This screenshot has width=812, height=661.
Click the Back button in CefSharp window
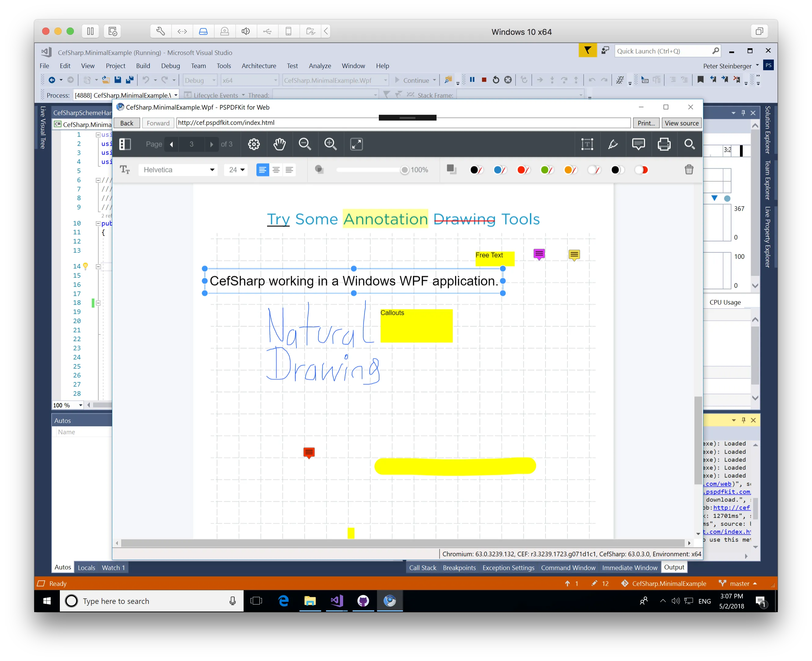pyautogui.click(x=127, y=123)
